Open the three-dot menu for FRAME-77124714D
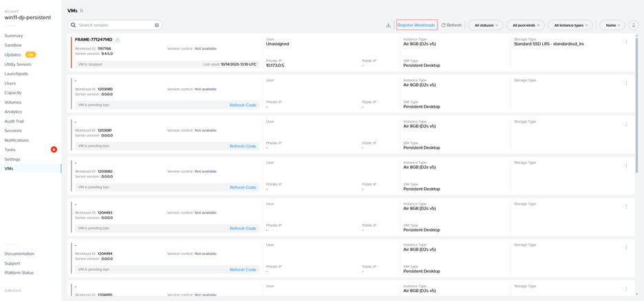Image resolution: width=644 pixels, height=301 pixels. coord(626,42)
